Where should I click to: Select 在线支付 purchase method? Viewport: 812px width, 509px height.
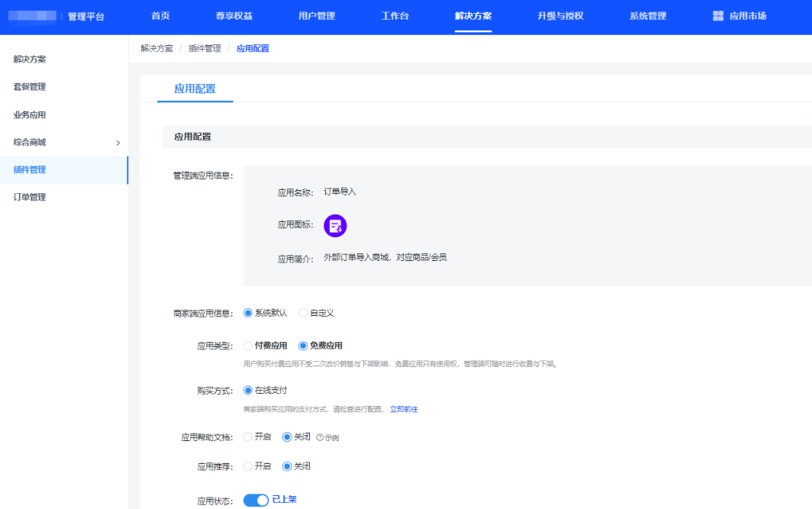(248, 390)
